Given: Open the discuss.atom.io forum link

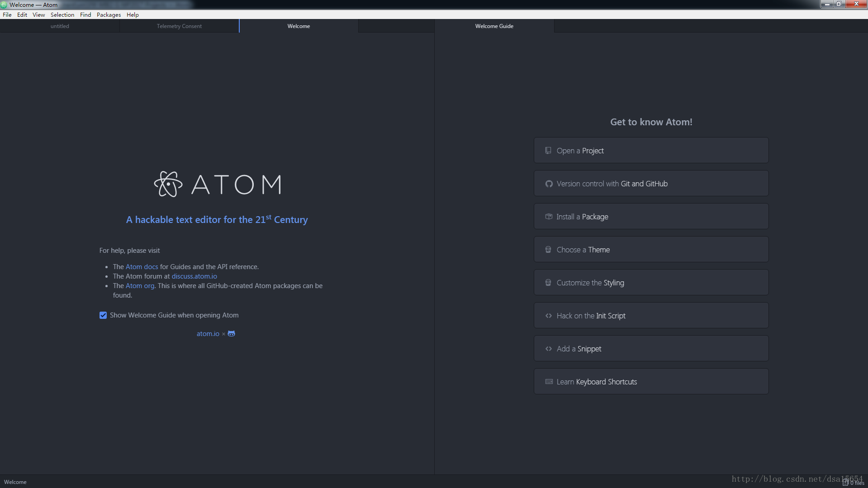Looking at the screenshot, I should point(194,276).
